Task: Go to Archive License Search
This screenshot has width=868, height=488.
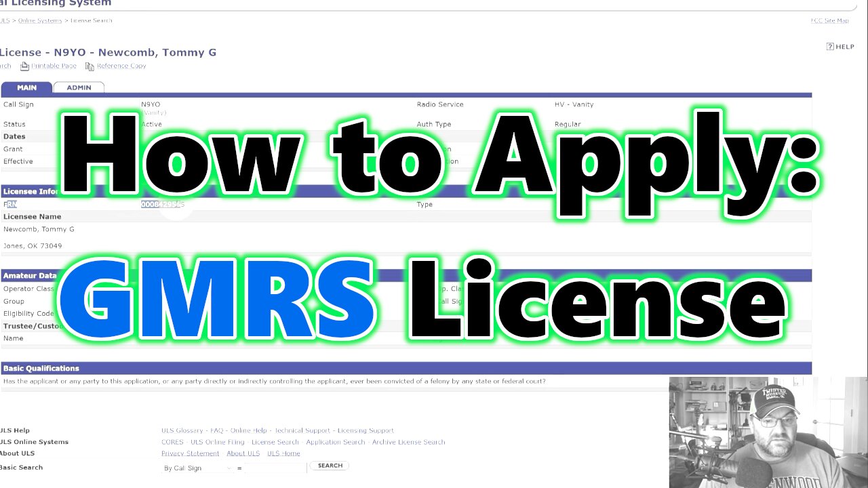Action: click(x=408, y=442)
